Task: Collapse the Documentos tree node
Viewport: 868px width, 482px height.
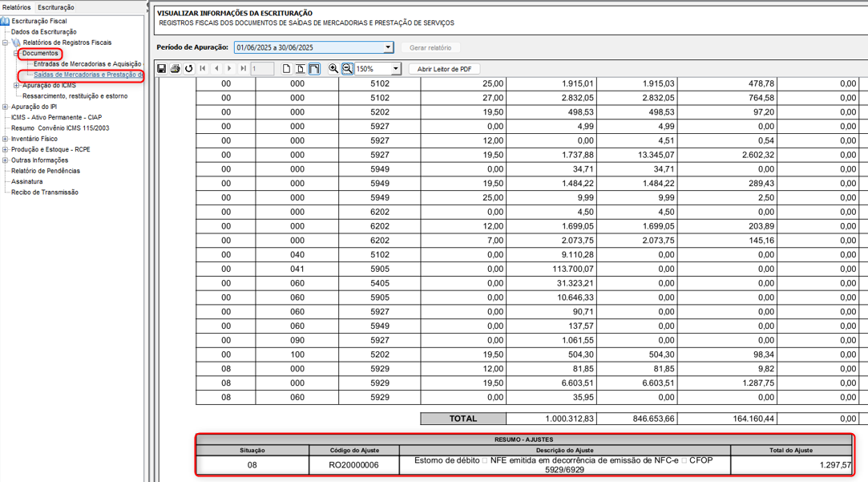Action: 16,54
